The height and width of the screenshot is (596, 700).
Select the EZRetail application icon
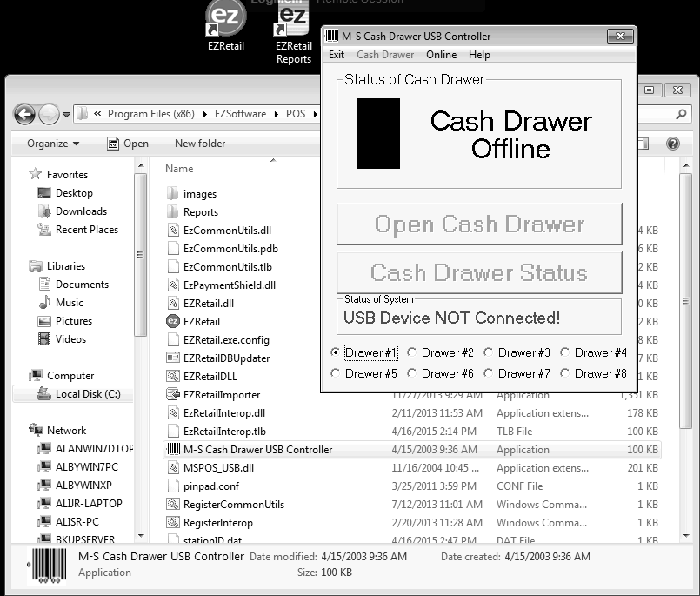pyautogui.click(x=173, y=322)
